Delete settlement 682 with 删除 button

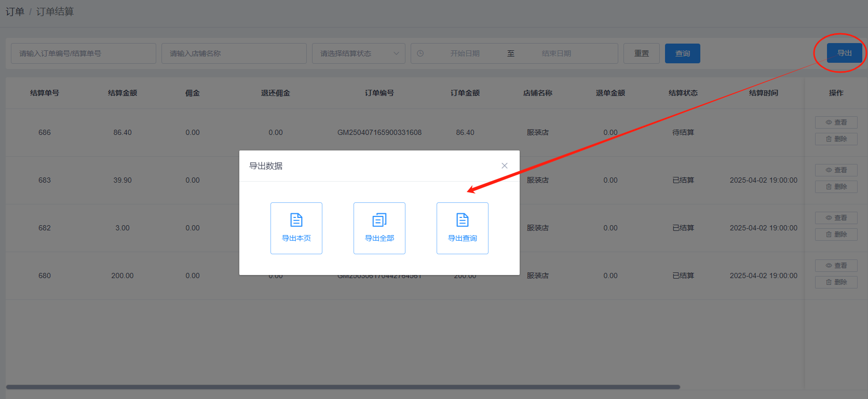pyautogui.click(x=836, y=235)
